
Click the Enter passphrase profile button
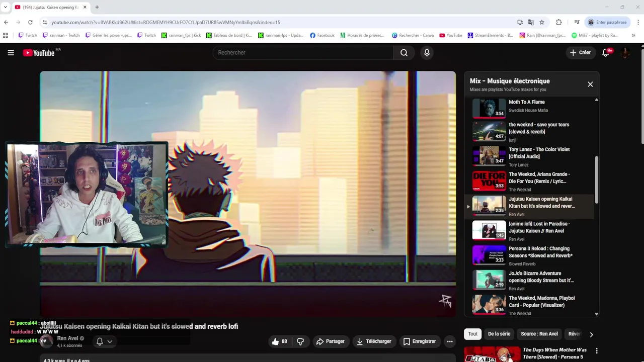click(607, 22)
